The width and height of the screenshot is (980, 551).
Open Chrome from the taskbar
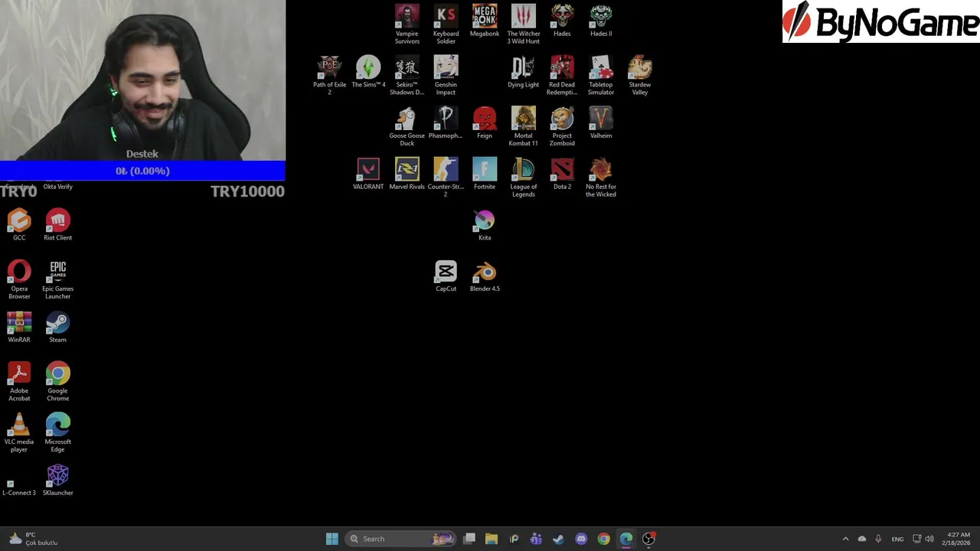pos(603,539)
